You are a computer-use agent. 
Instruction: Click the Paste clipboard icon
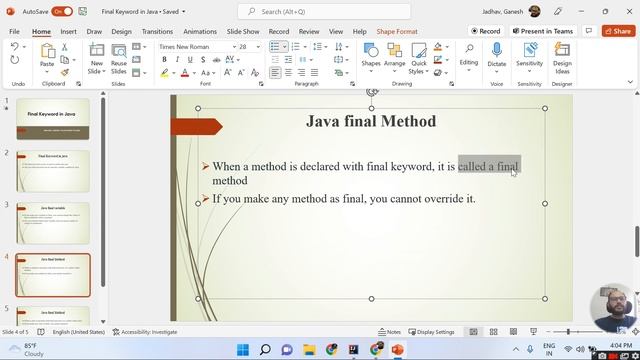coord(47,51)
